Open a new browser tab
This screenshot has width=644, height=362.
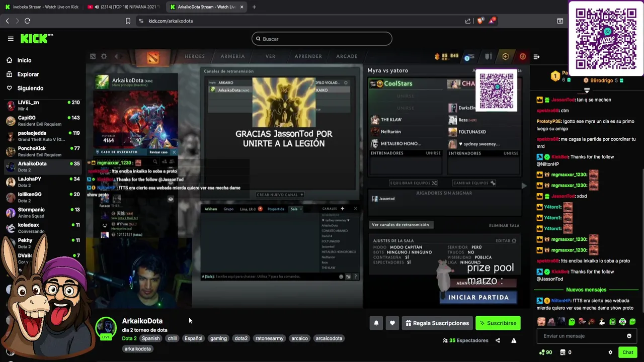(x=254, y=7)
